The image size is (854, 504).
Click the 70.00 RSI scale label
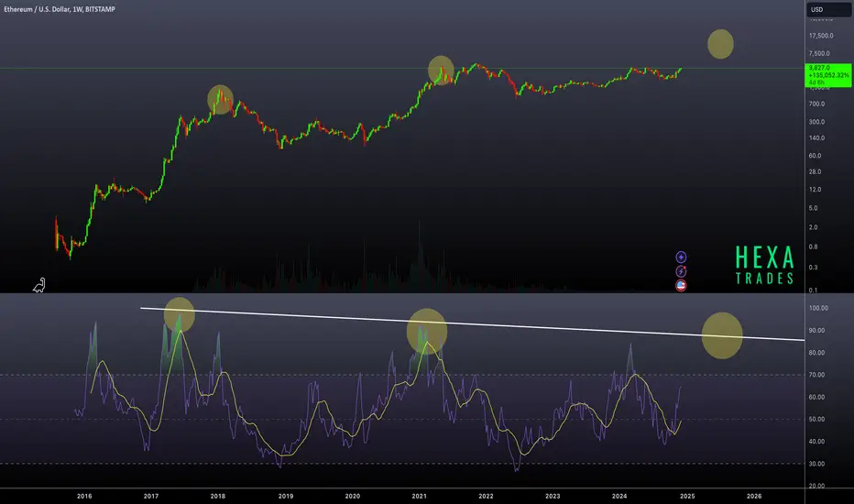(816, 375)
